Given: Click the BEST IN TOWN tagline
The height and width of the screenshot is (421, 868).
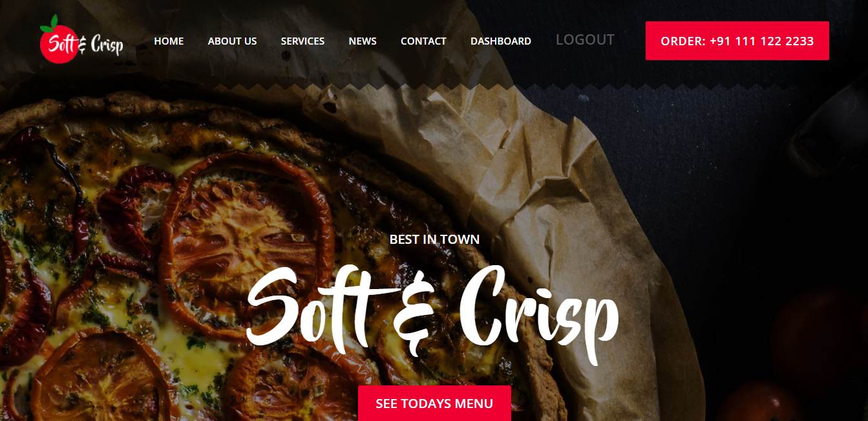Looking at the screenshot, I should click(434, 239).
